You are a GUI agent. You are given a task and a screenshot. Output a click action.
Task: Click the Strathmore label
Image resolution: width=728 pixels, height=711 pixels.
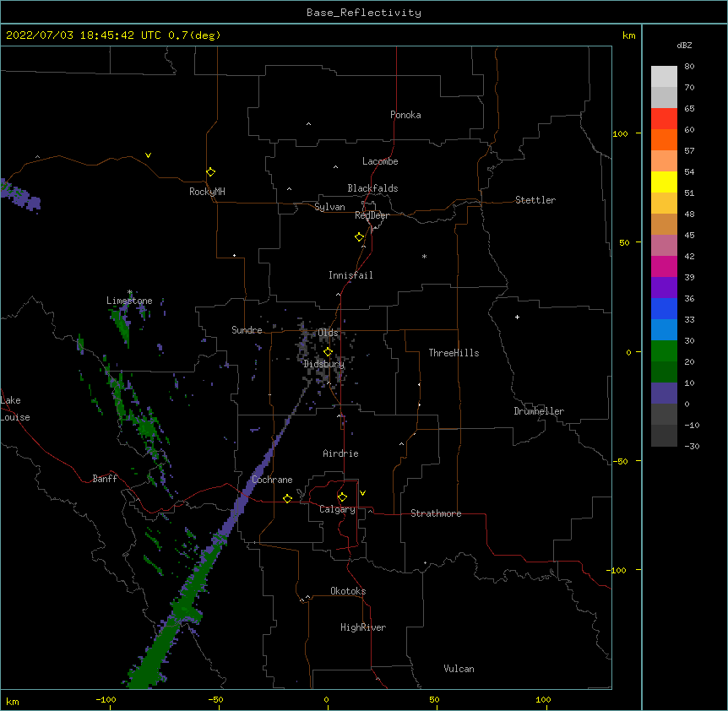436,513
